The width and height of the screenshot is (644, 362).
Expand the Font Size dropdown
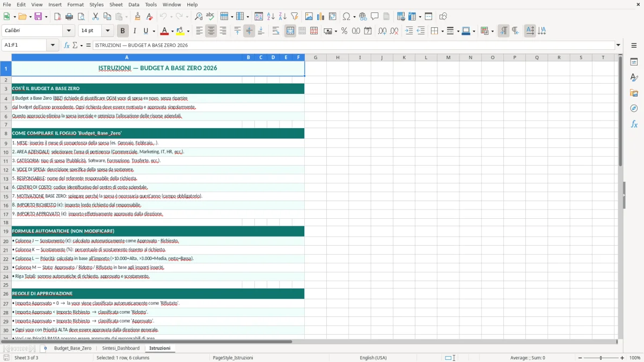[108, 31]
